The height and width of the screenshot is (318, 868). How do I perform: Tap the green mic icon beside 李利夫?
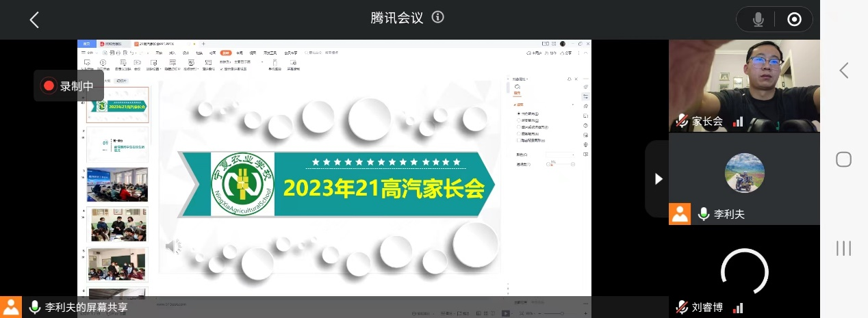tap(703, 213)
